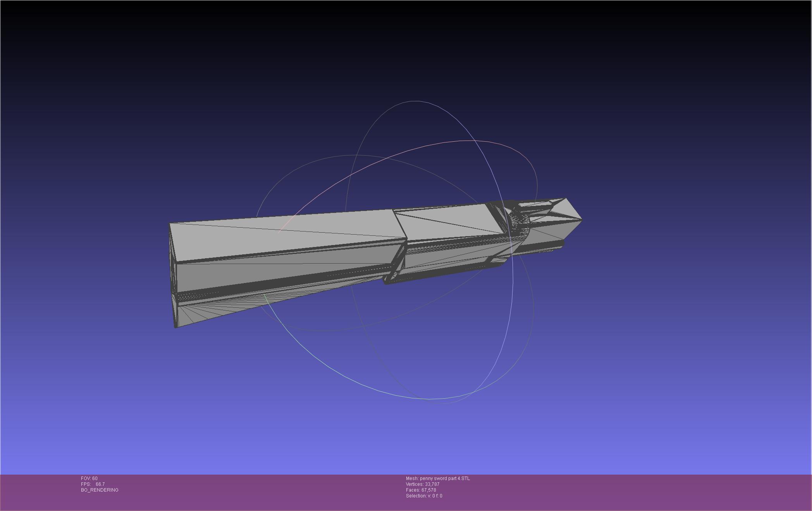Click the Vertices: 33,787 count
The height and width of the screenshot is (511, 812).
coord(422,484)
